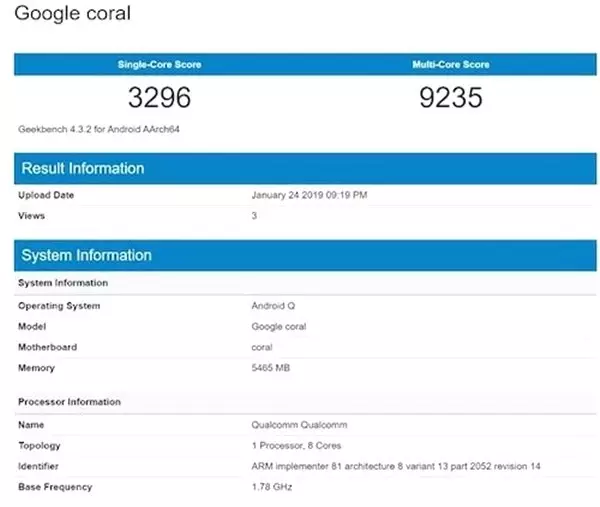Click the Motherboard label
This screenshot has width=600, height=507.
pyautogui.click(x=47, y=347)
